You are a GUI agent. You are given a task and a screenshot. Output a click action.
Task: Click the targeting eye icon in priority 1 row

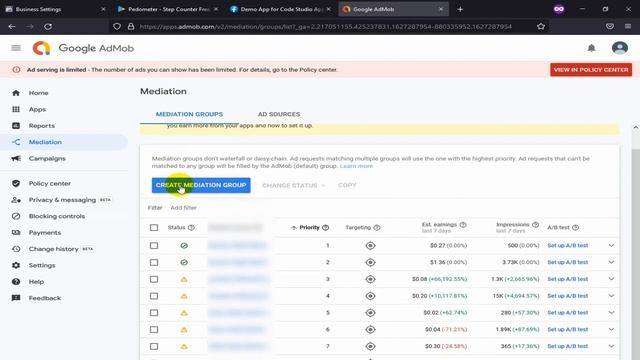tap(370, 246)
